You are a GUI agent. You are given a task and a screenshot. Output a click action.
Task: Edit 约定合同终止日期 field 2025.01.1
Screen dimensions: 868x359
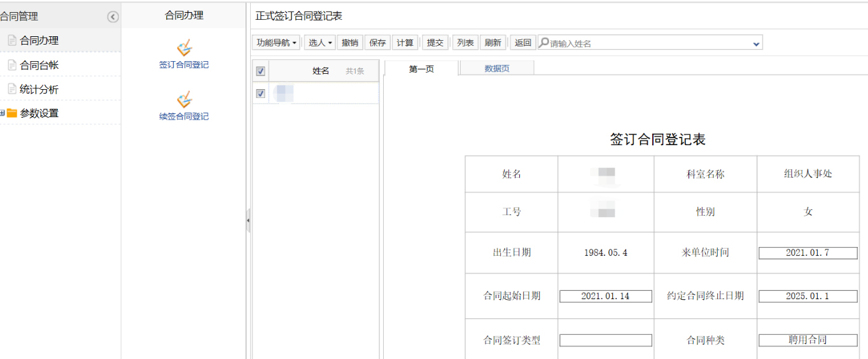[x=808, y=296]
